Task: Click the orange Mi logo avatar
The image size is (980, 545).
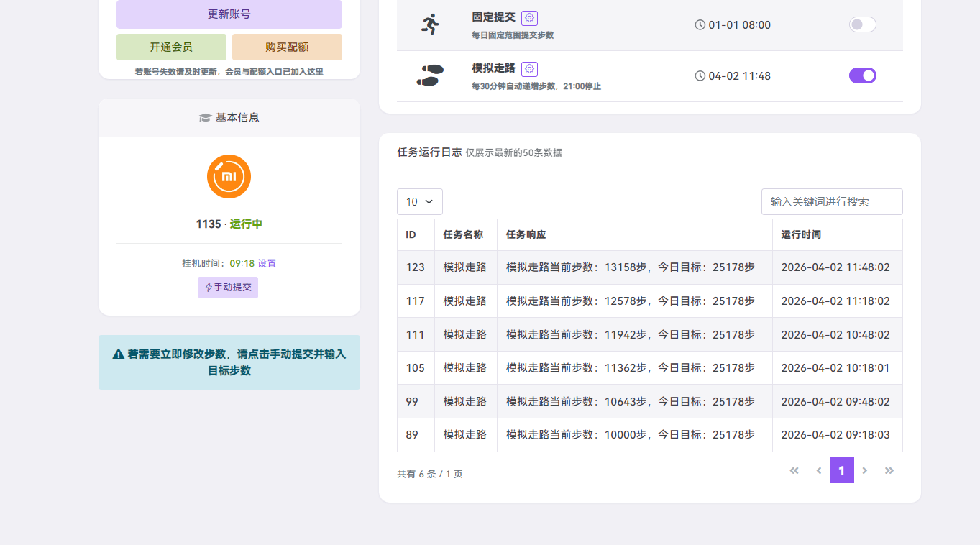Action: point(228,176)
